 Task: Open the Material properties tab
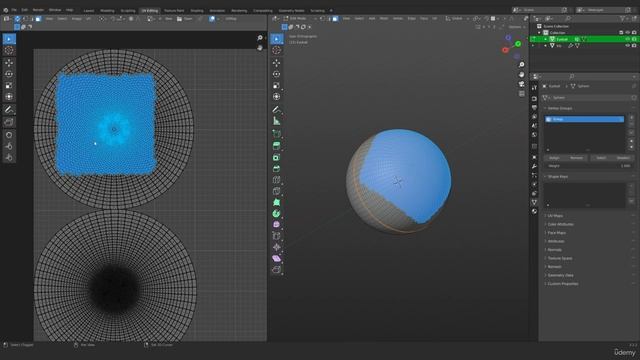click(534, 211)
